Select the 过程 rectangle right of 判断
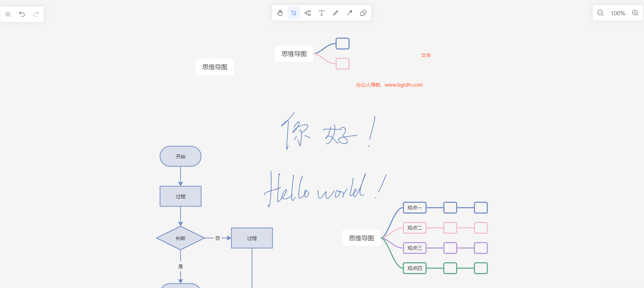 252,238
